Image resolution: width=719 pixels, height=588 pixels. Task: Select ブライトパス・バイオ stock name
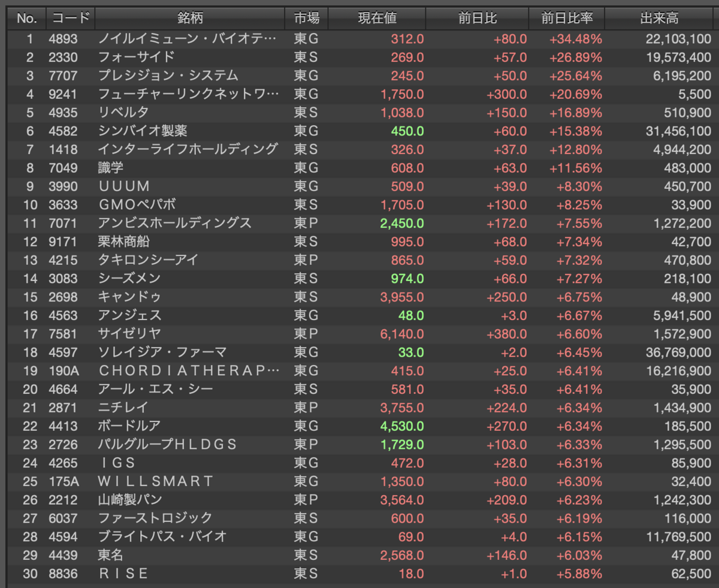pos(162,536)
